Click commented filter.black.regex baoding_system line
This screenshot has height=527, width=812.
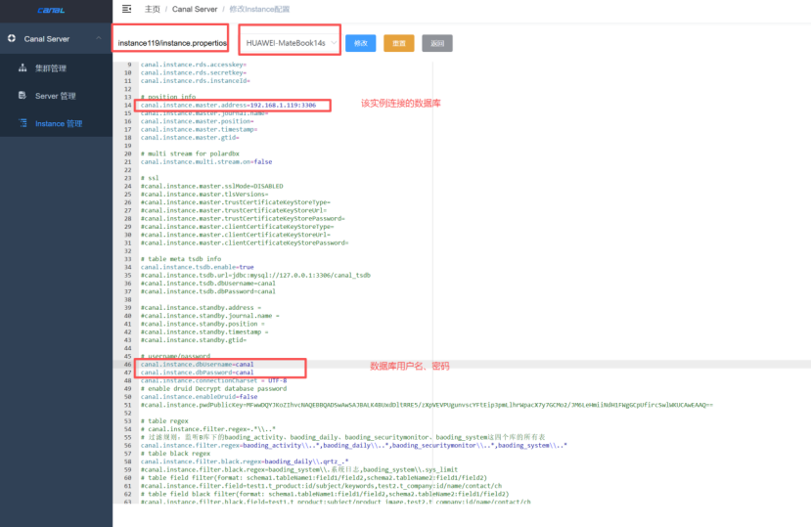(298, 469)
